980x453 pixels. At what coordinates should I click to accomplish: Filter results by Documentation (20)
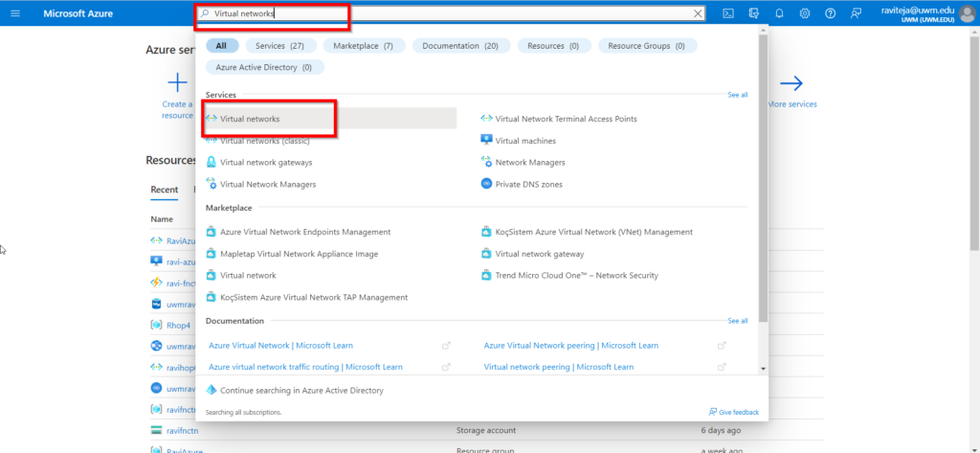(x=460, y=46)
